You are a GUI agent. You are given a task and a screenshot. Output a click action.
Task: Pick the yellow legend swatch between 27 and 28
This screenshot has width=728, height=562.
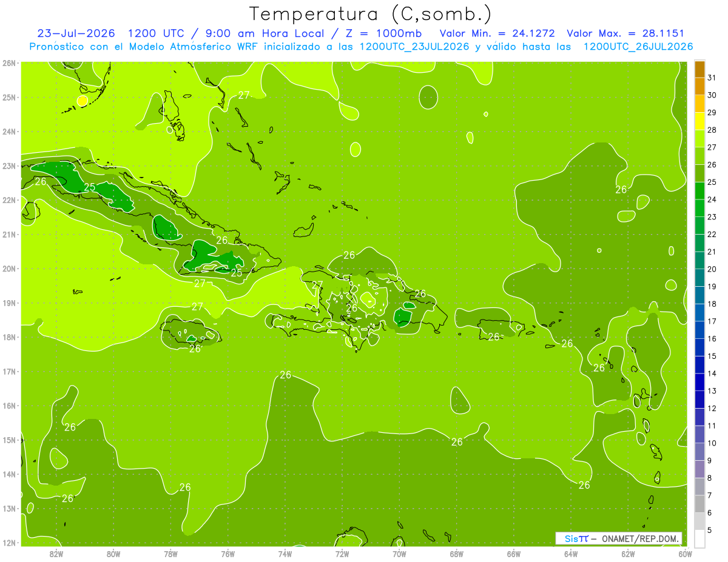click(x=699, y=139)
